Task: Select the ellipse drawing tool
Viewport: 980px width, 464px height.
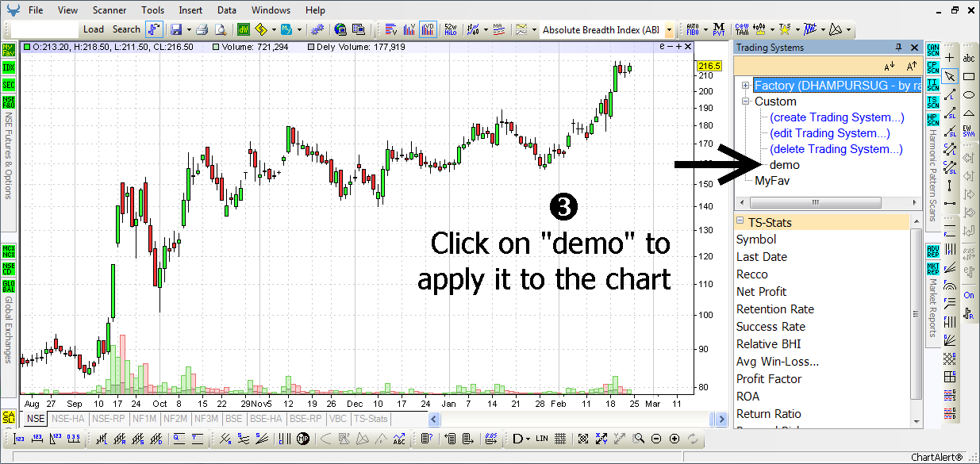Action: coord(969,94)
